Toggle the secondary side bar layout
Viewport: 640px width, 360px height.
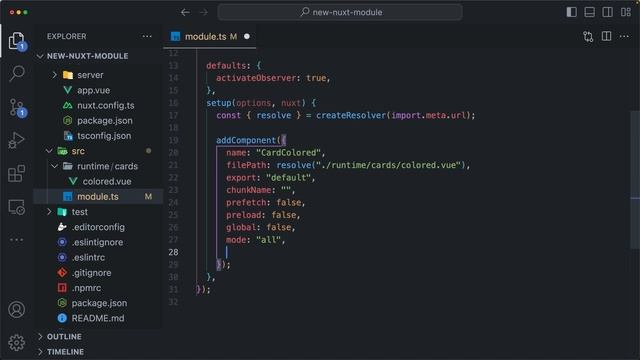[607, 12]
